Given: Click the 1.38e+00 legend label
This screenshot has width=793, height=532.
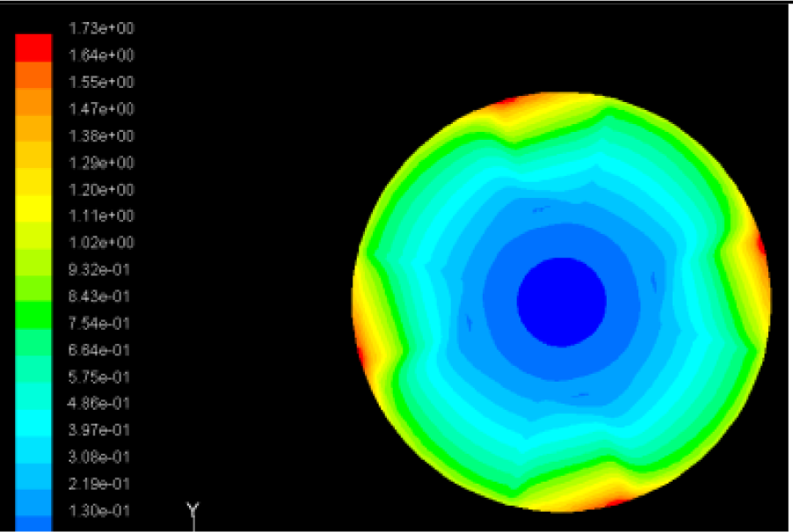Looking at the screenshot, I should point(101,136).
